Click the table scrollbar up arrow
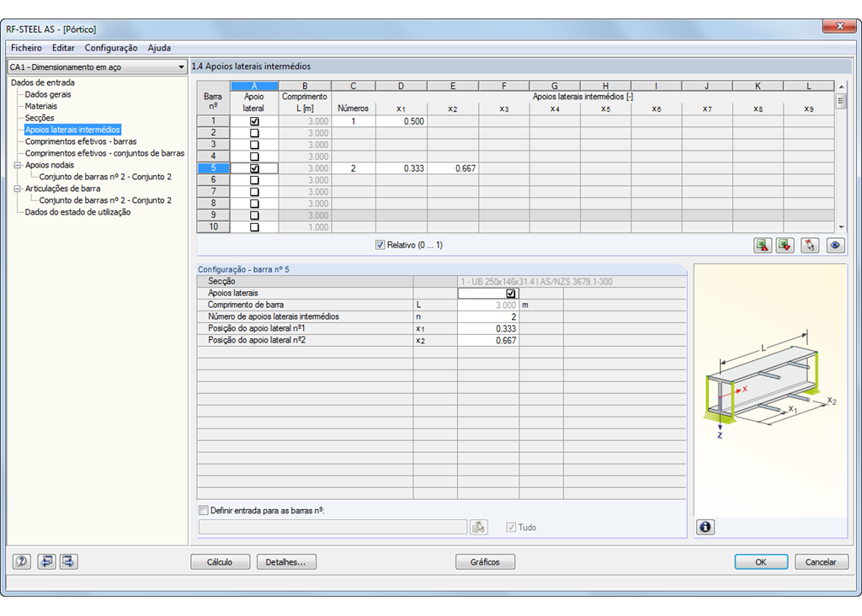862x616 pixels. coord(841,87)
